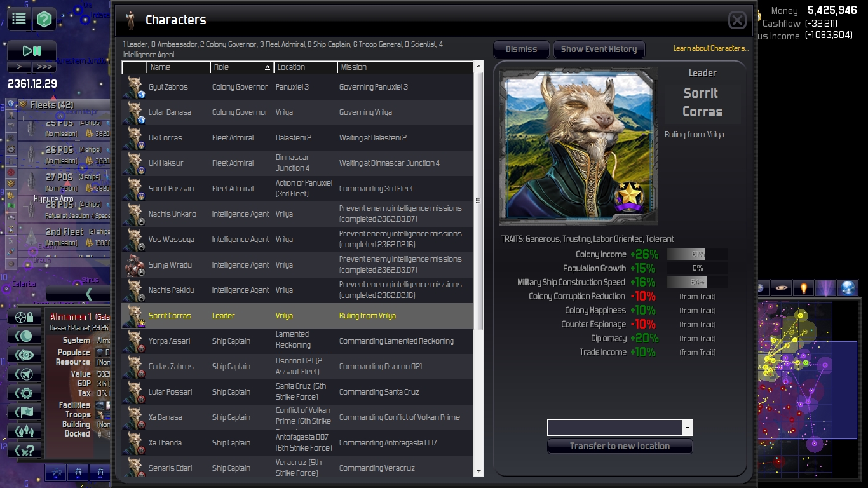The height and width of the screenshot is (488, 868).
Task: Cycle construction ships with the gear icon
Action: coord(24,393)
